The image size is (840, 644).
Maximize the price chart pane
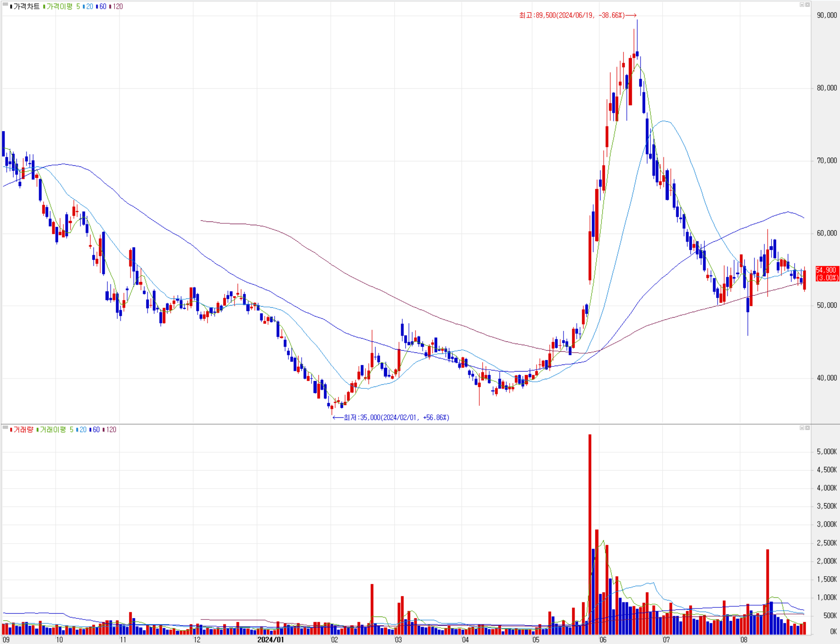[801, 5]
